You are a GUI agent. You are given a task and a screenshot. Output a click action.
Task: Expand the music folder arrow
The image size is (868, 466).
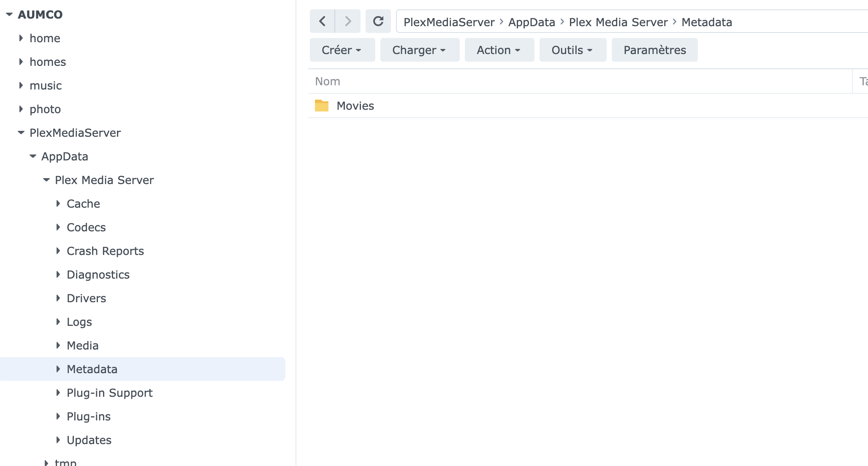21,85
